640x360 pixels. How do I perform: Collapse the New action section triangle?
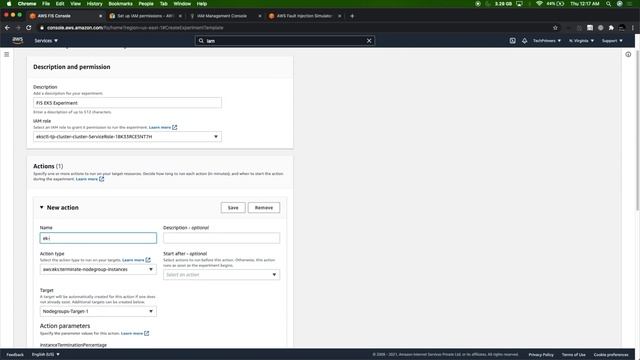[42, 207]
